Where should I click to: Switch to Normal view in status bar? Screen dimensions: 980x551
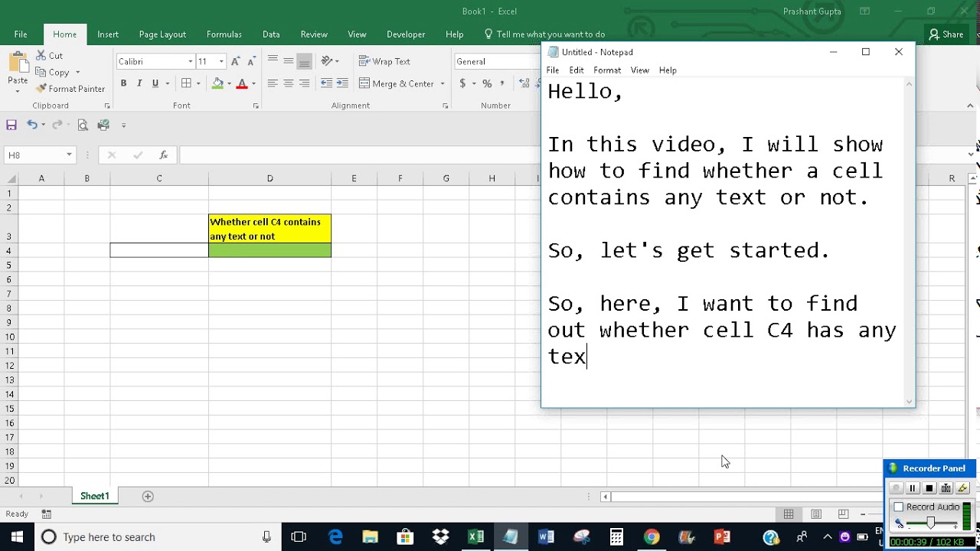[789, 514]
